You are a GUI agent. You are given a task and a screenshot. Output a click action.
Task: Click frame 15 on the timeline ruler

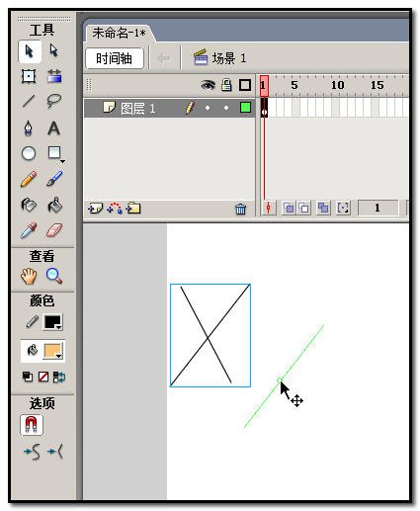[378, 85]
